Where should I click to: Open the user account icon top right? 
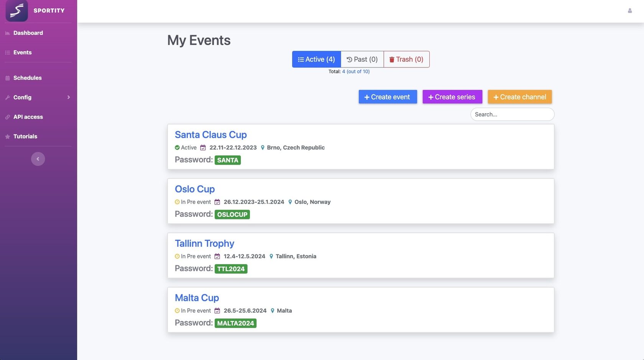click(x=629, y=11)
